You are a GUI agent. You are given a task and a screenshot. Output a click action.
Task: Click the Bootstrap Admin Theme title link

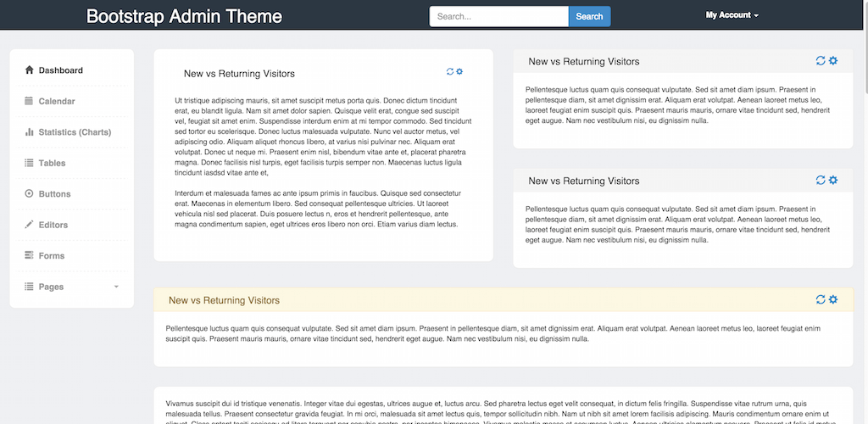tap(184, 16)
